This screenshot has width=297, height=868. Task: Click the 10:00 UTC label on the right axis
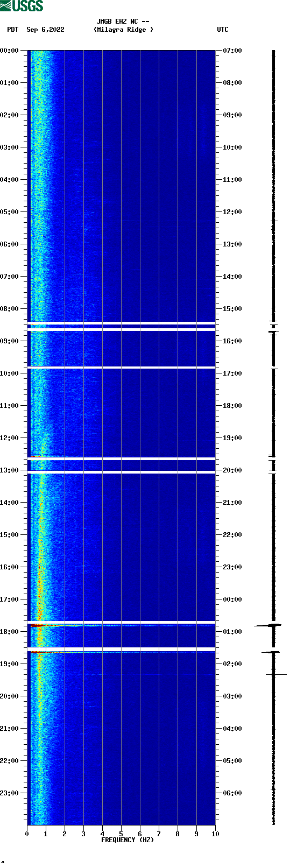[x=232, y=147]
